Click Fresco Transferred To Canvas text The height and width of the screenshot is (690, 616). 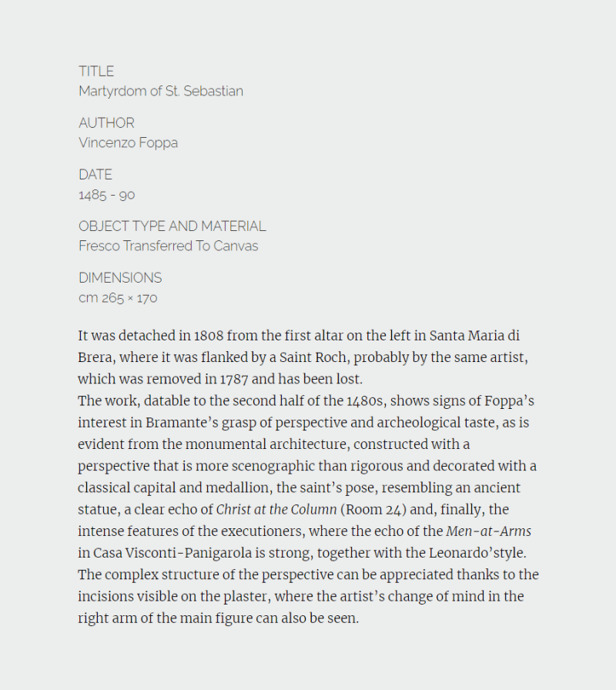[168, 246]
